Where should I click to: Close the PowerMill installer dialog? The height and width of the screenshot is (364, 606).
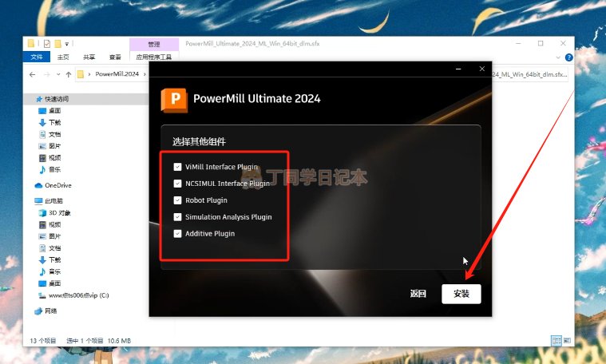coord(482,69)
